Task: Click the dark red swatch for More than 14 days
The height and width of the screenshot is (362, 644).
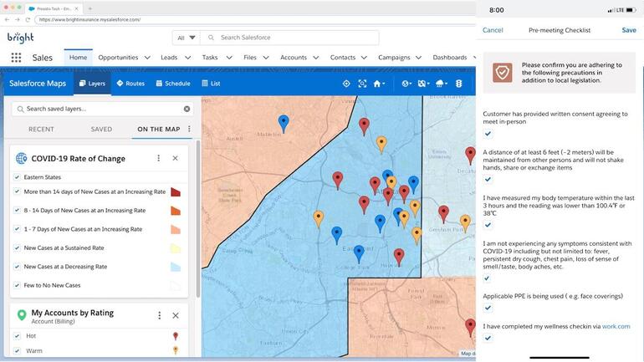Action: pos(176,192)
